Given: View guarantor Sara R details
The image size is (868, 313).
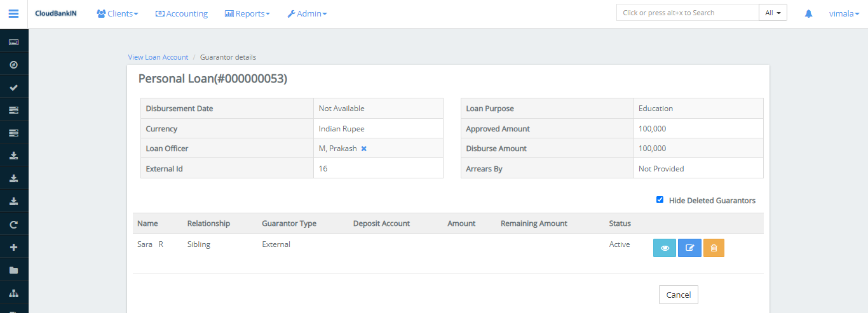Looking at the screenshot, I should click(x=665, y=248).
